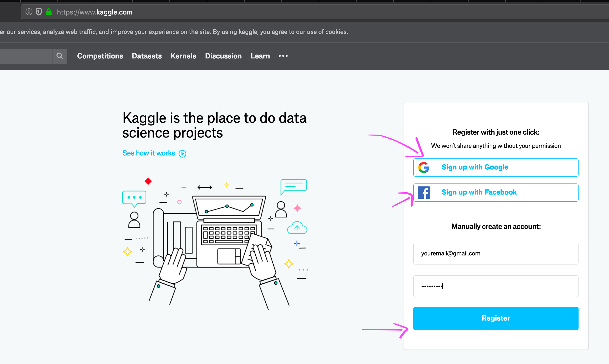Click the 'Kaggle is the place' headline
The height and width of the screenshot is (364, 609).
tap(214, 125)
